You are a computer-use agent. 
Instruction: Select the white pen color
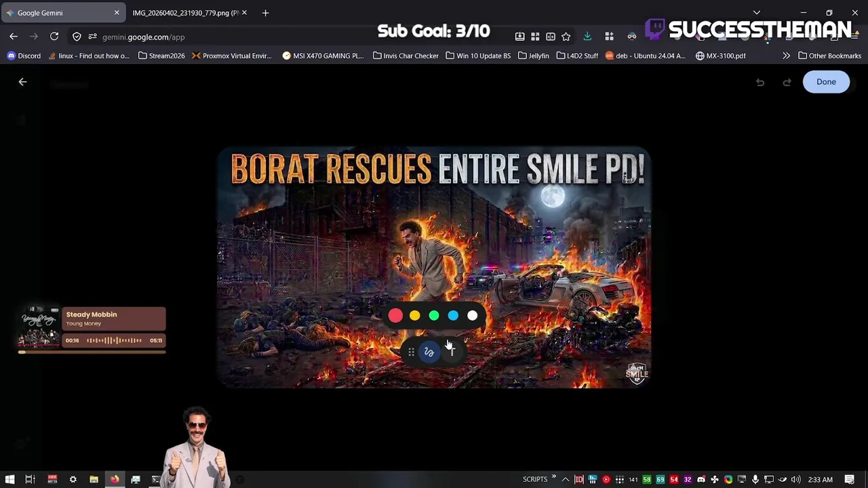(473, 315)
